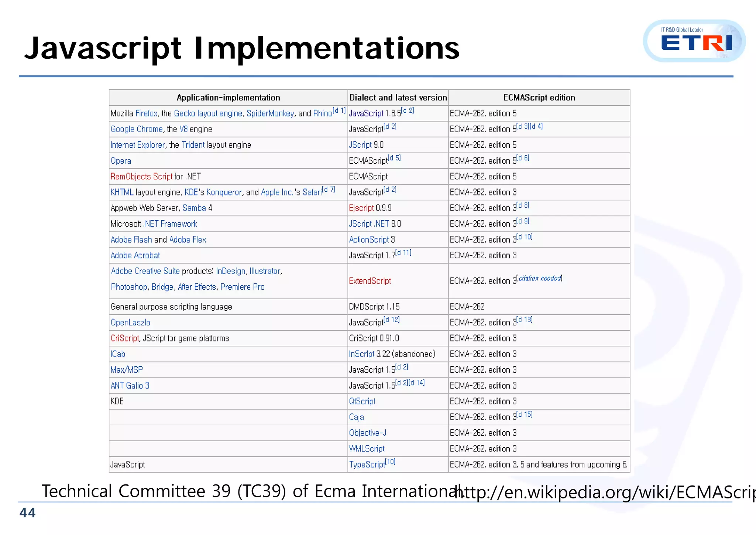
Task: Open footnote d 15 in the Caja row
Action: pyautogui.click(x=525, y=415)
